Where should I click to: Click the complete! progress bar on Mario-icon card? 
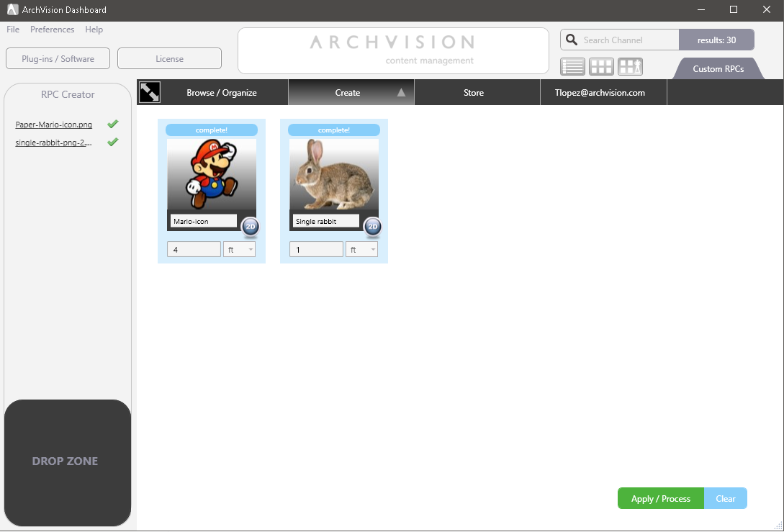211,129
